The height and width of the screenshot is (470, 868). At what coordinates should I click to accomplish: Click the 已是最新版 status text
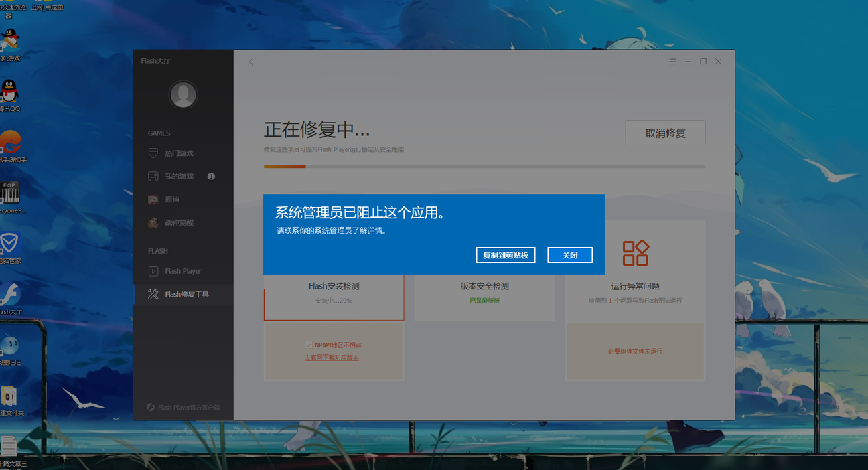coord(484,301)
